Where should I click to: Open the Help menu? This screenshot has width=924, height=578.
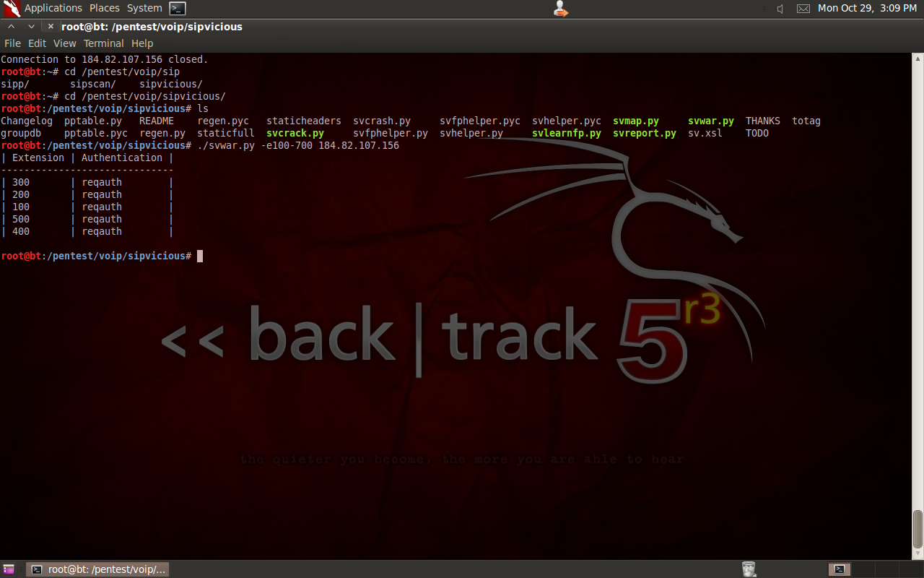pos(142,43)
